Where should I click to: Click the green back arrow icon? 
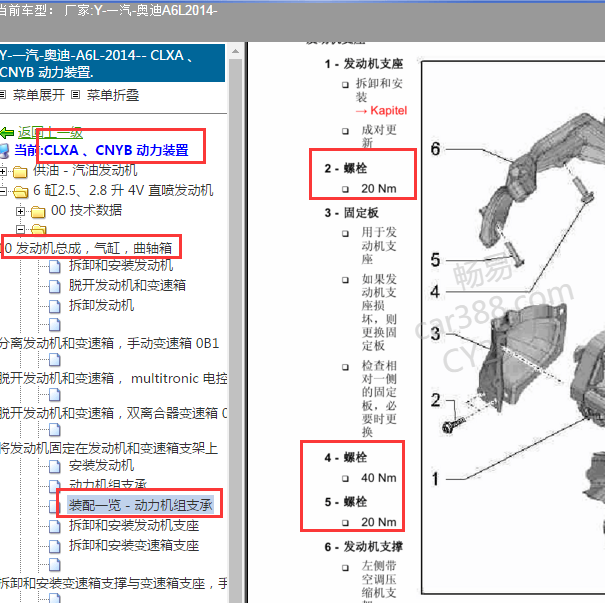tap(7, 133)
